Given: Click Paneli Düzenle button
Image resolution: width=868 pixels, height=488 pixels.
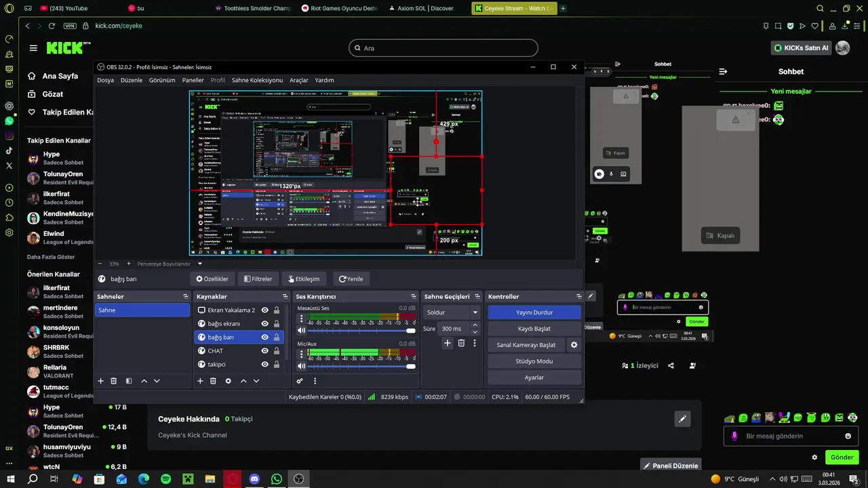Looking at the screenshot, I should pos(670,466).
